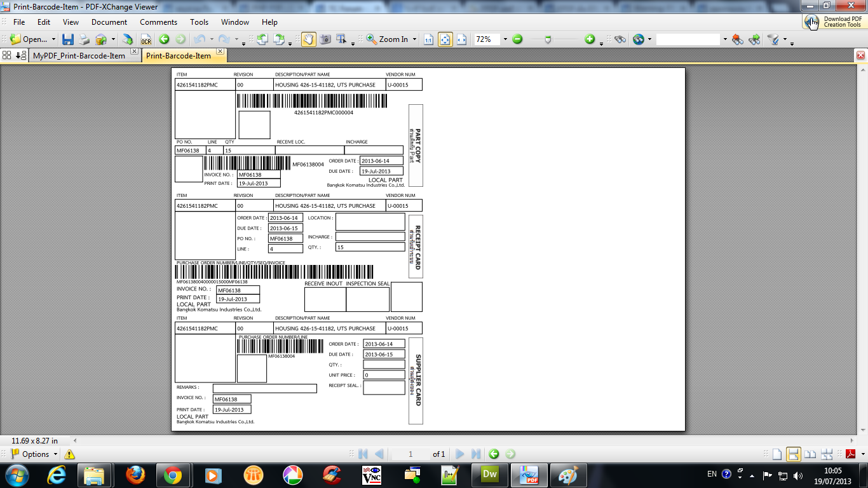This screenshot has height=488, width=868.
Task: Go to the last page
Action: tap(476, 454)
